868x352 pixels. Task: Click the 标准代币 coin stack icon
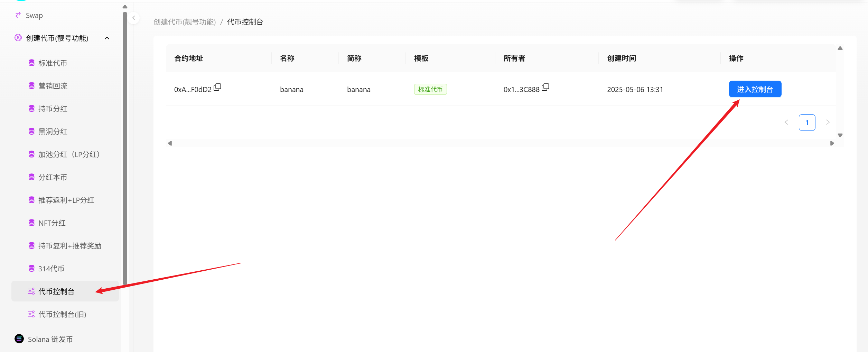[31, 63]
